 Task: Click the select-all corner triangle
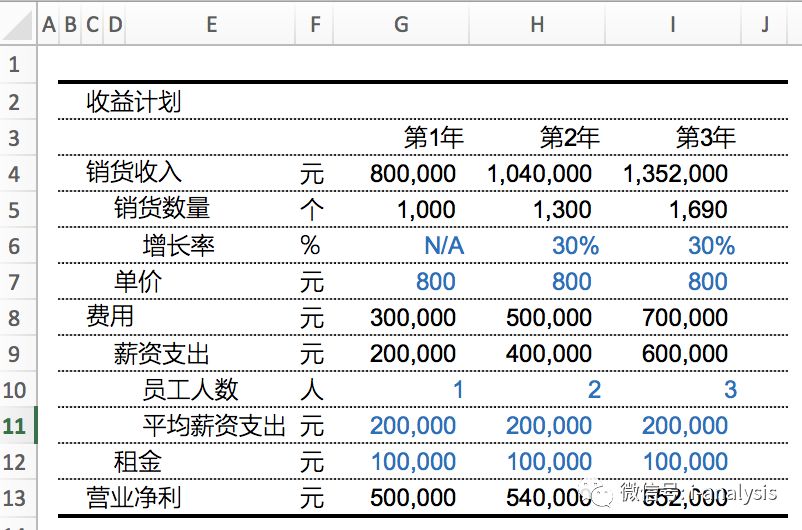tap(18, 25)
